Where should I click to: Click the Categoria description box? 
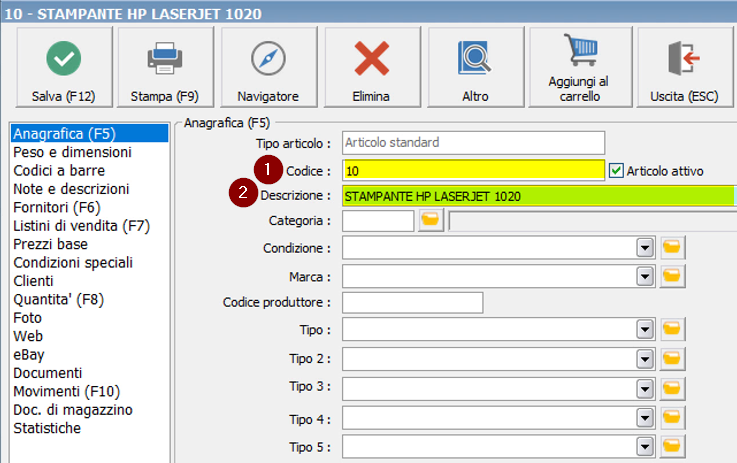[x=593, y=220]
